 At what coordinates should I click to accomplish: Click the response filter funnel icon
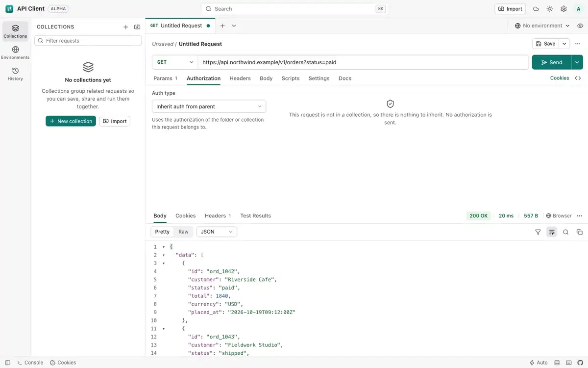538,232
